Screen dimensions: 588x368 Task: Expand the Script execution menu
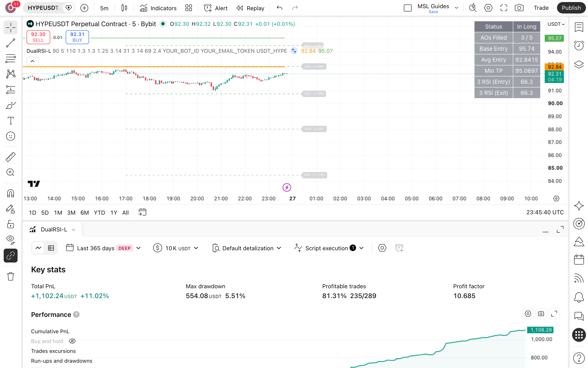[x=329, y=248]
